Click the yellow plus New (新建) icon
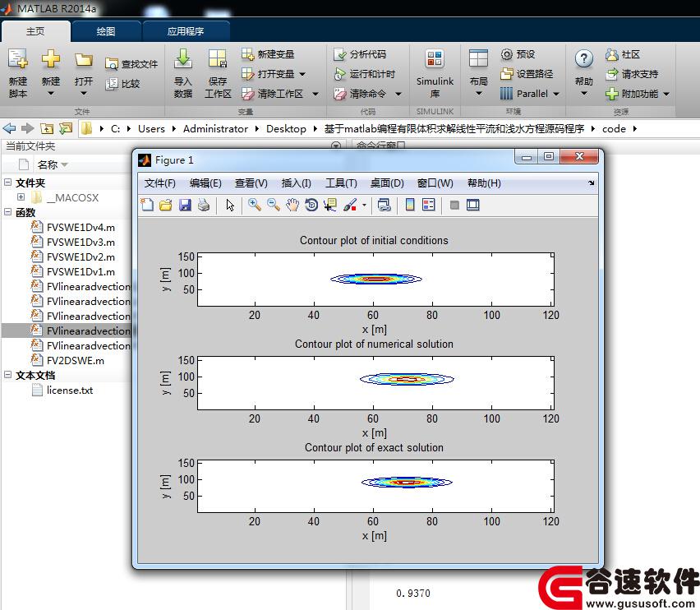The height and width of the screenshot is (610, 700). [50, 59]
